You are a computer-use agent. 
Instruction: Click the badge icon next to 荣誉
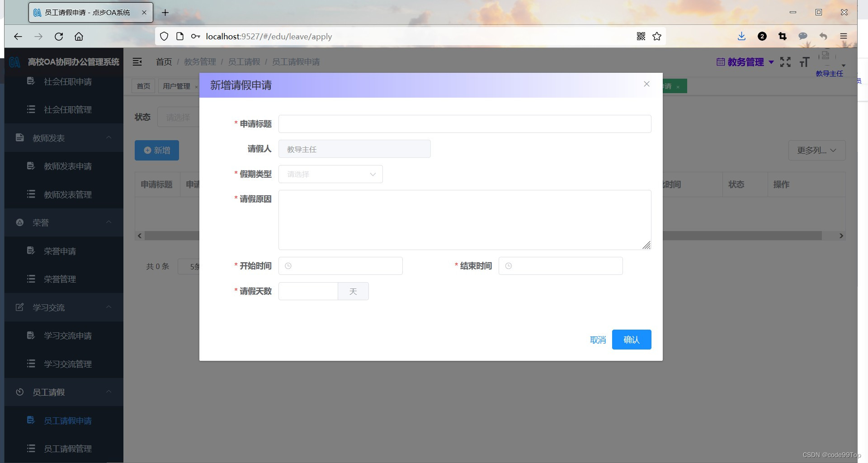point(19,222)
